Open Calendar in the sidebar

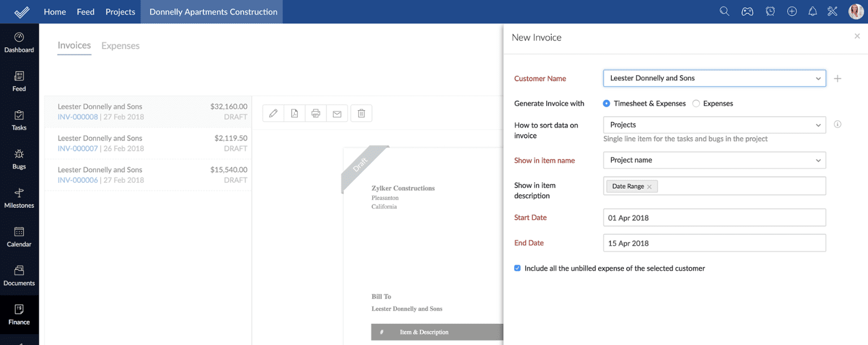point(19,238)
